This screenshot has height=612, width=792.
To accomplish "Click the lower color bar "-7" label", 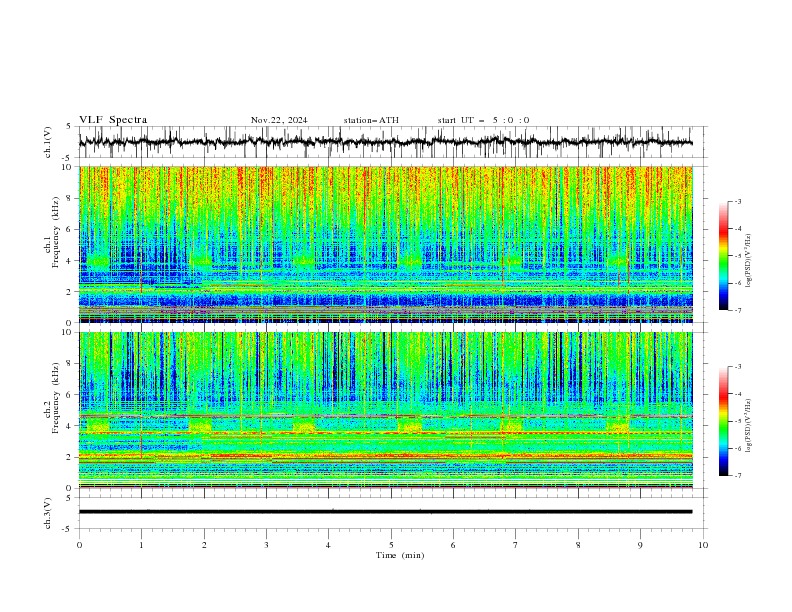I will click(x=738, y=476).
